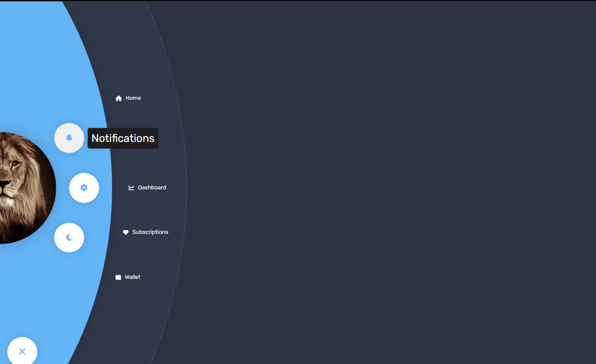Choose Wallet from the navigation menu
This screenshot has width=596, height=364.
click(133, 277)
